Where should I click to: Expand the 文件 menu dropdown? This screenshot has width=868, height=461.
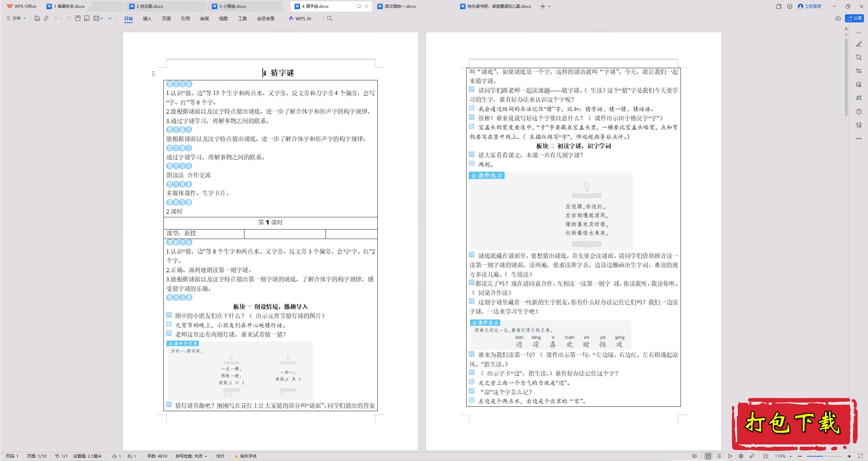tap(16, 18)
